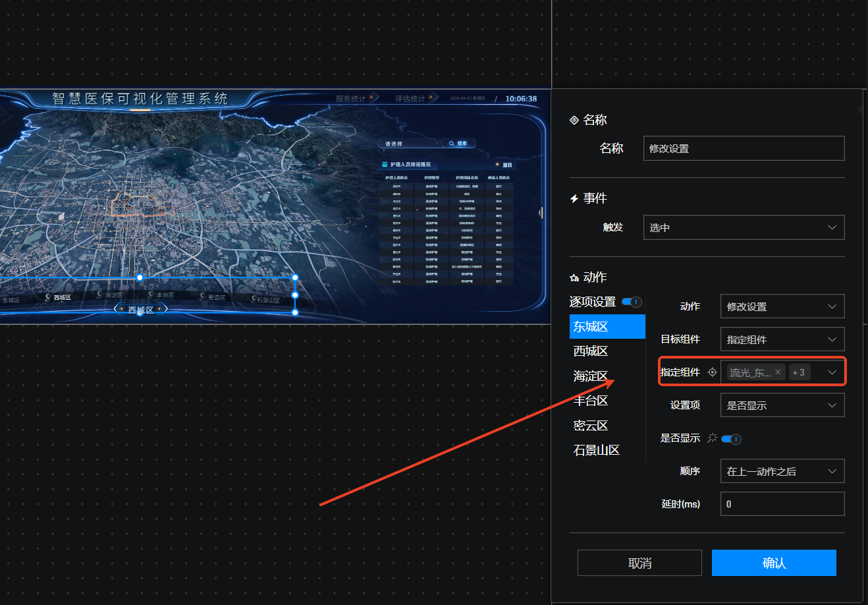Click the dynamic binding icon next to 是否显示
The width and height of the screenshot is (868, 605).
[712, 438]
